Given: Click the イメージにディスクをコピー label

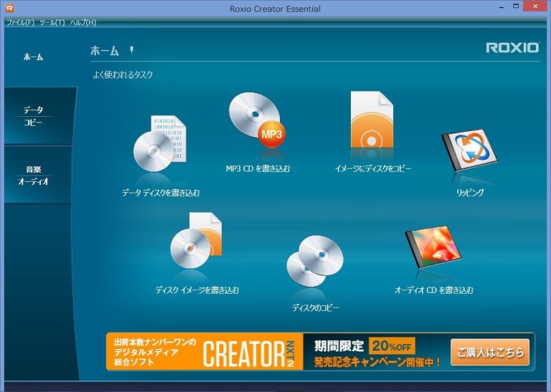Looking at the screenshot, I should click(x=373, y=169).
